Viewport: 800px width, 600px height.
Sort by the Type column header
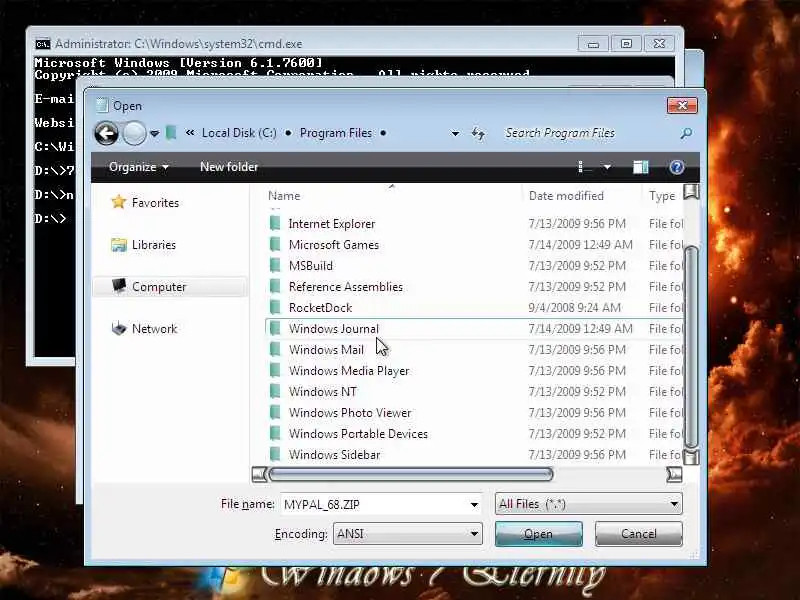pyautogui.click(x=662, y=196)
